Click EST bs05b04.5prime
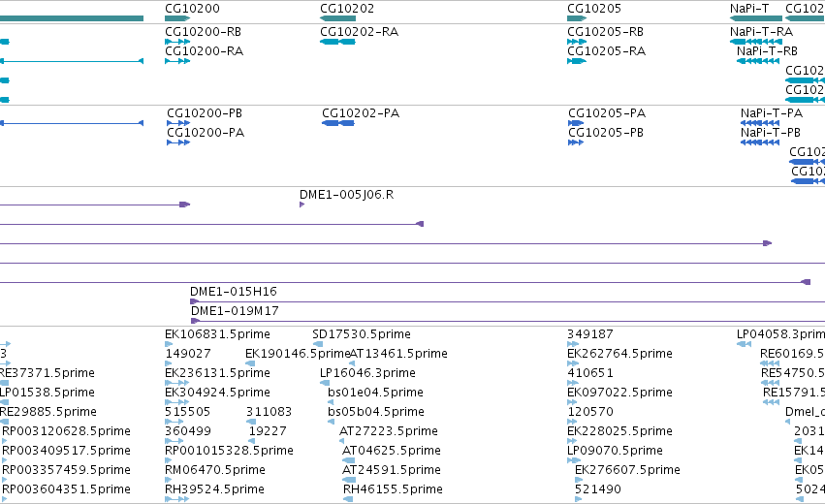 [x=376, y=412]
